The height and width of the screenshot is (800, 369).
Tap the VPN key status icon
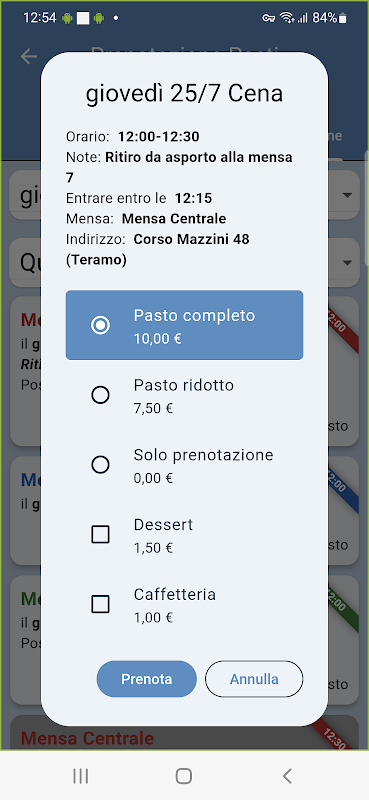pyautogui.click(x=269, y=18)
